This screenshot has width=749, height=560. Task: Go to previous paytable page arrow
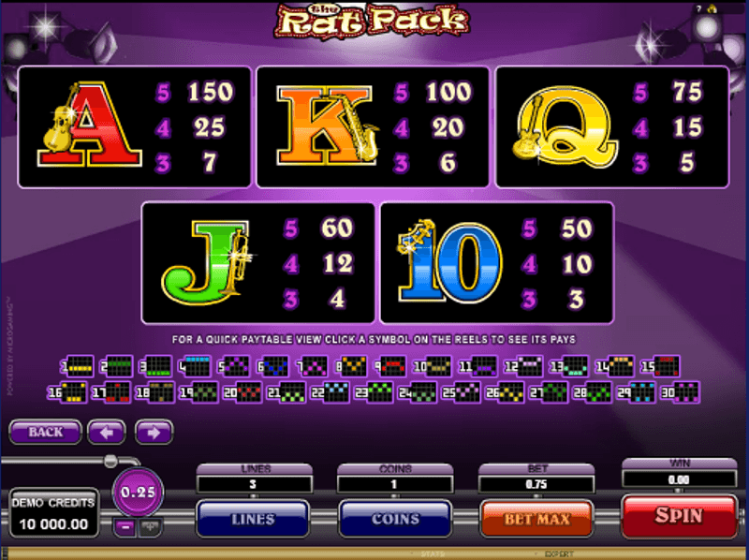click(107, 433)
